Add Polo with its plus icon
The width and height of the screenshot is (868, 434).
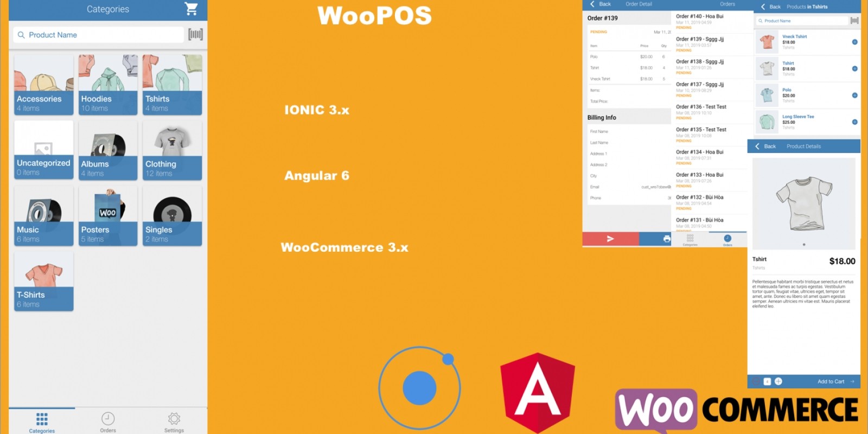point(854,95)
